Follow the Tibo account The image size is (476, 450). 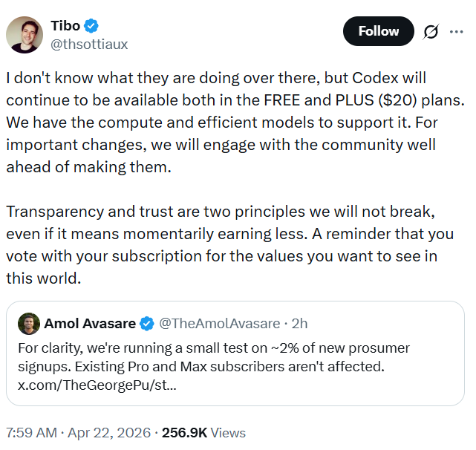pos(378,31)
